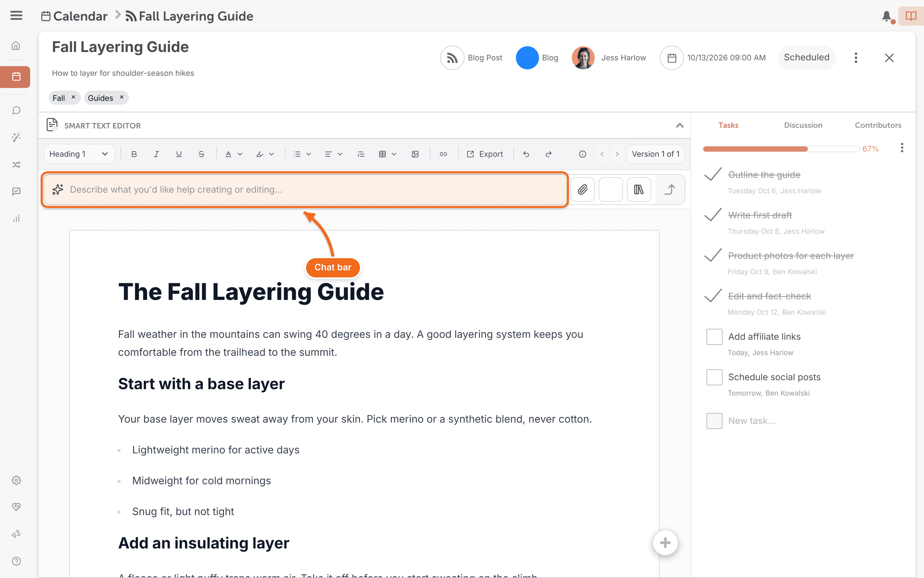924x578 pixels.
Task: Switch to the Contributors tab
Action: [x=878, y=125]
